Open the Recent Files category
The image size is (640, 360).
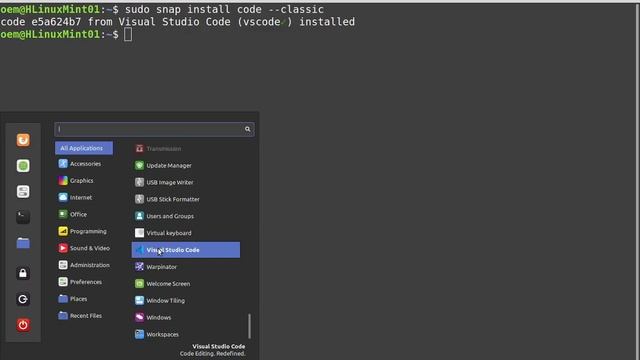pos(84,316)
